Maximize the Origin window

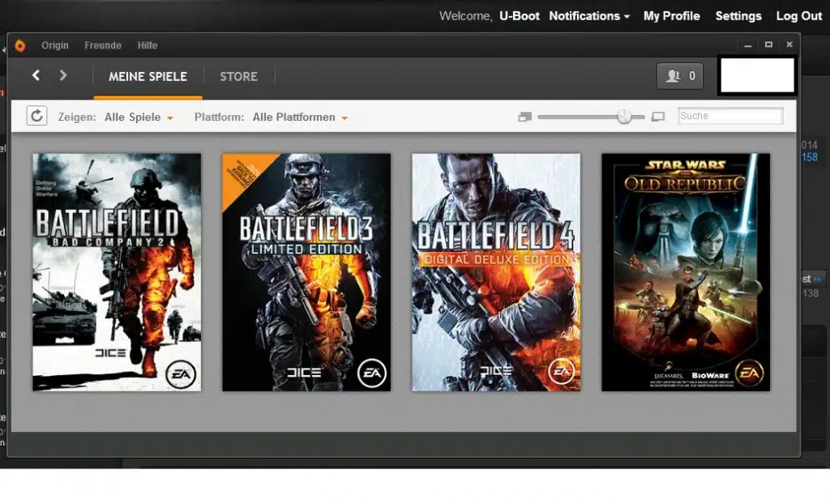(768, 45)
